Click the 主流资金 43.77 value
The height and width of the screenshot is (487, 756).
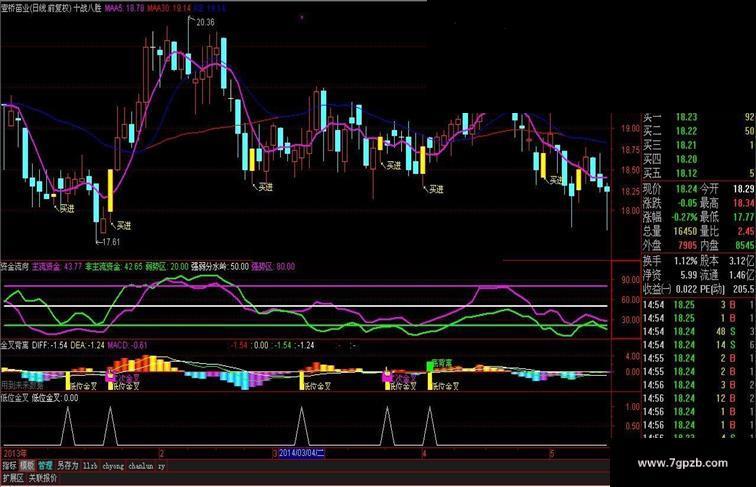click(57, 266)
